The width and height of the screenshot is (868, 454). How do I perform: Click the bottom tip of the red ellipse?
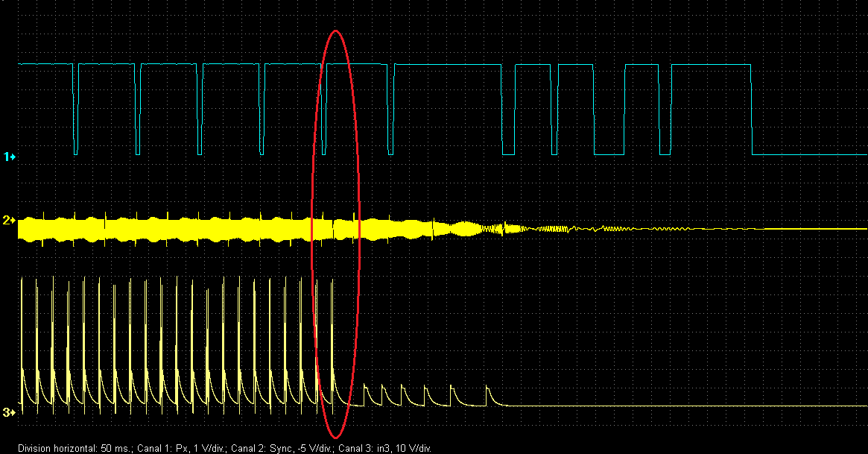coord(335,438)
